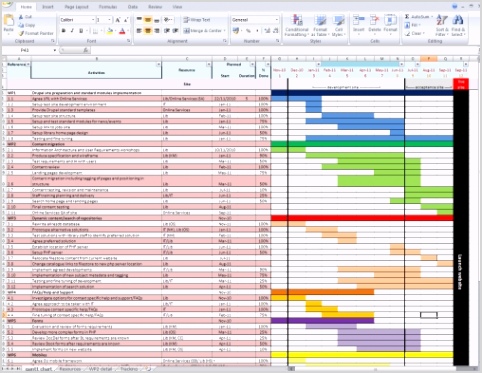This screenshot has height=373, width=482.
Task: Increase decimal places
Action: coord(267,31)
